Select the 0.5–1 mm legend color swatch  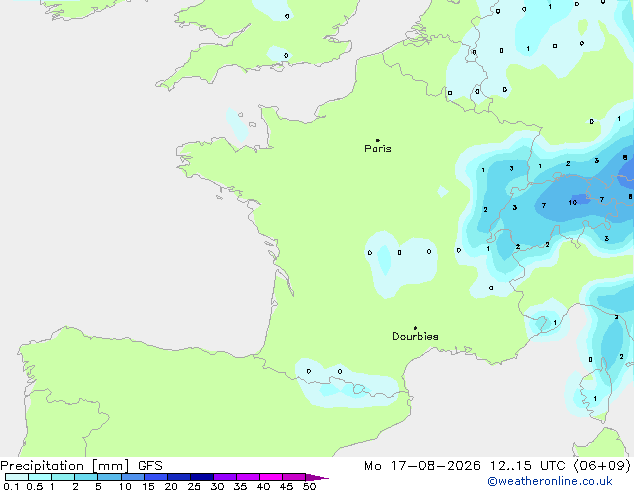[x=40, y=477]
